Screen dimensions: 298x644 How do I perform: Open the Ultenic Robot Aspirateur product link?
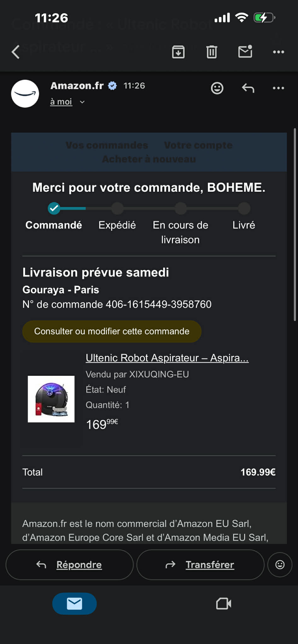167,358
